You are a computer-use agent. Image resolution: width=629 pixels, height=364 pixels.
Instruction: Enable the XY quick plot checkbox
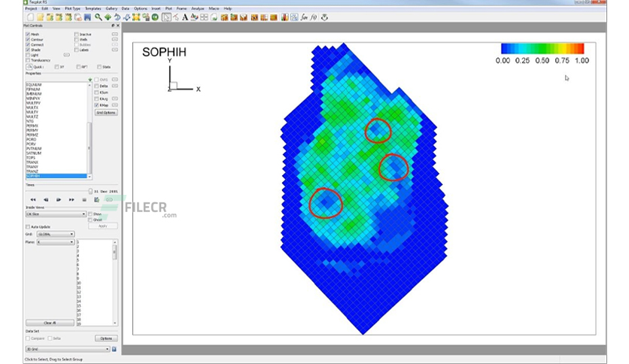pos(56,67)
